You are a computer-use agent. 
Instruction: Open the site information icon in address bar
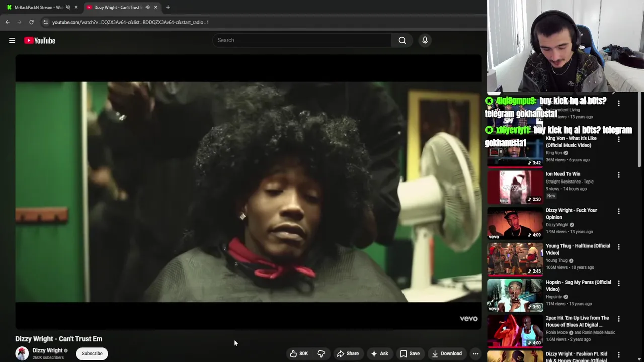pos(45,22)
